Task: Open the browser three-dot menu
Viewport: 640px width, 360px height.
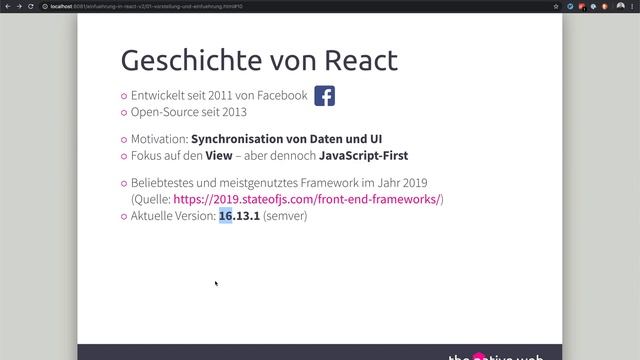Action: point(632,7)
